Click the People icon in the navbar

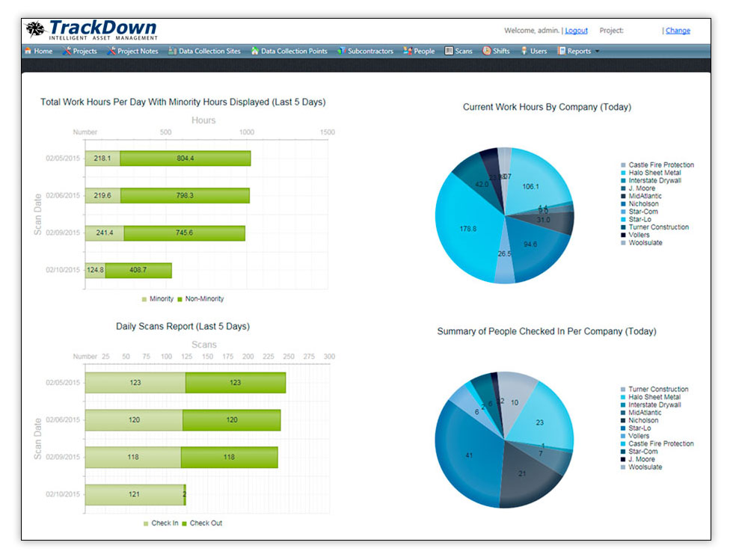407,51
